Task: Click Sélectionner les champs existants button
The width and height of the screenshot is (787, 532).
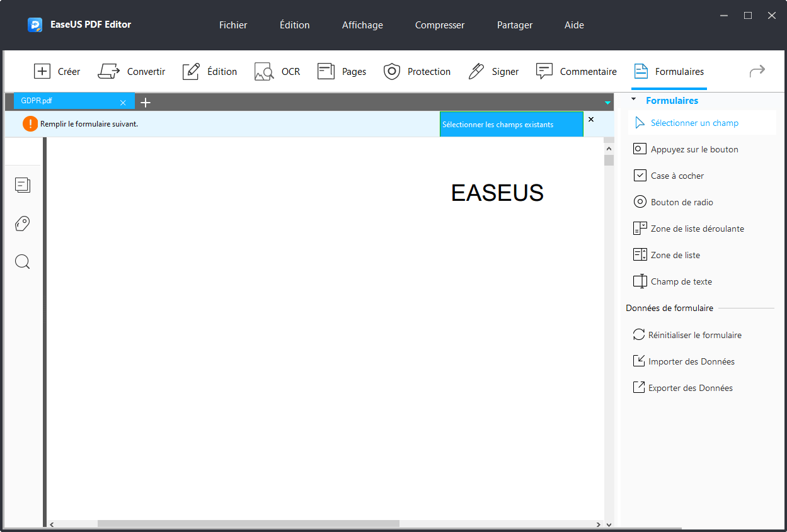Action: [512, 125]
